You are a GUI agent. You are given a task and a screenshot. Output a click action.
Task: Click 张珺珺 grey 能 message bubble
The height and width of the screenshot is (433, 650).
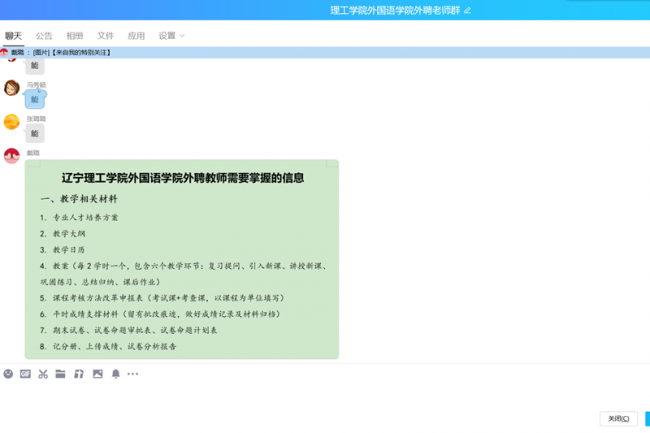click(35, 133)
